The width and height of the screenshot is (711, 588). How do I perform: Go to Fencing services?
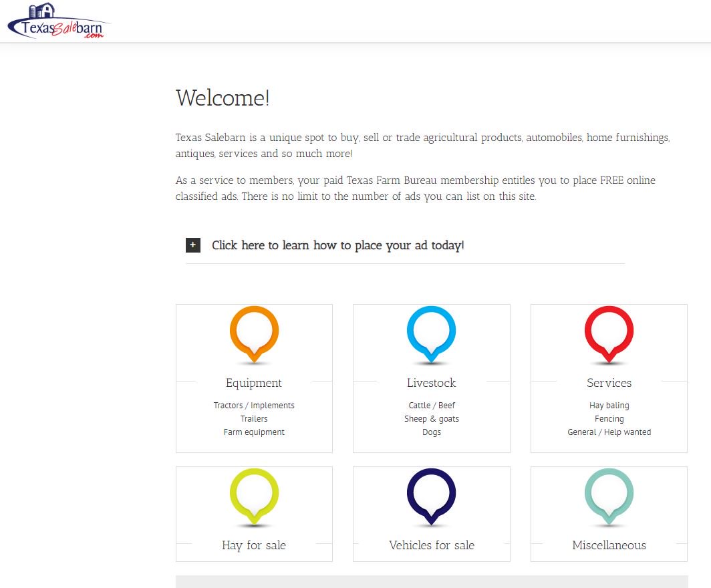609,419
